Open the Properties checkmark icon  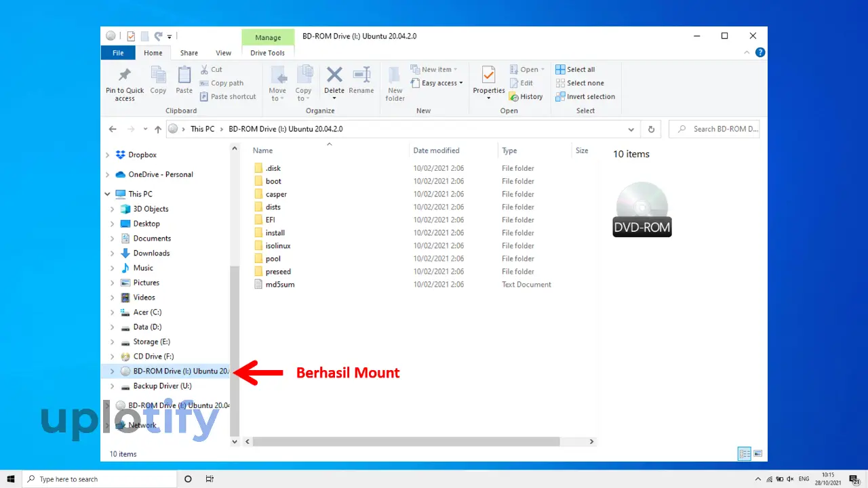488,75
